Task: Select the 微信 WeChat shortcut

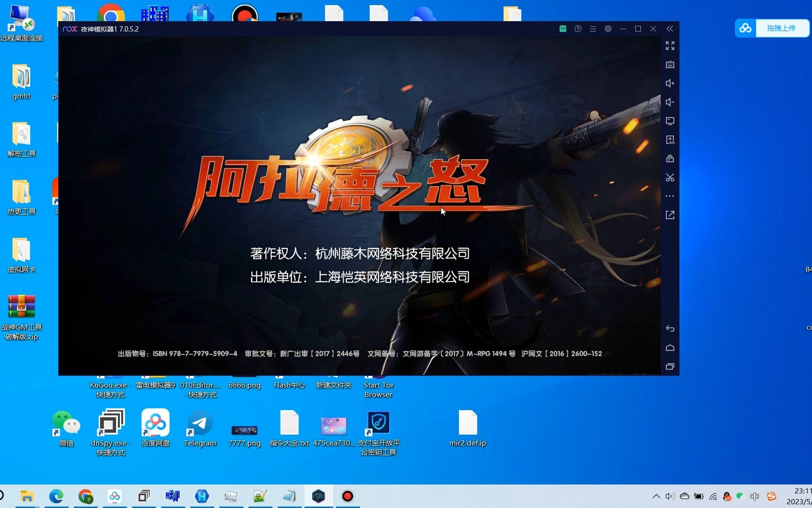Action: pos(66,428)
